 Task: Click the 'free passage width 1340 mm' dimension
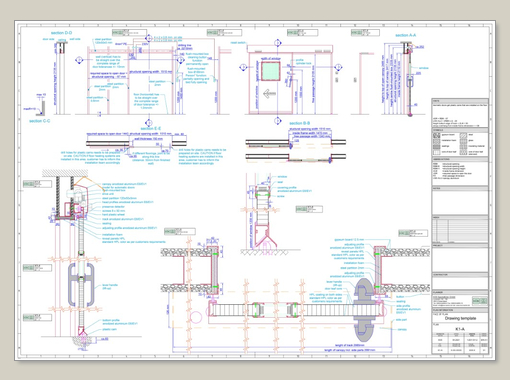[x=312, y=136]
